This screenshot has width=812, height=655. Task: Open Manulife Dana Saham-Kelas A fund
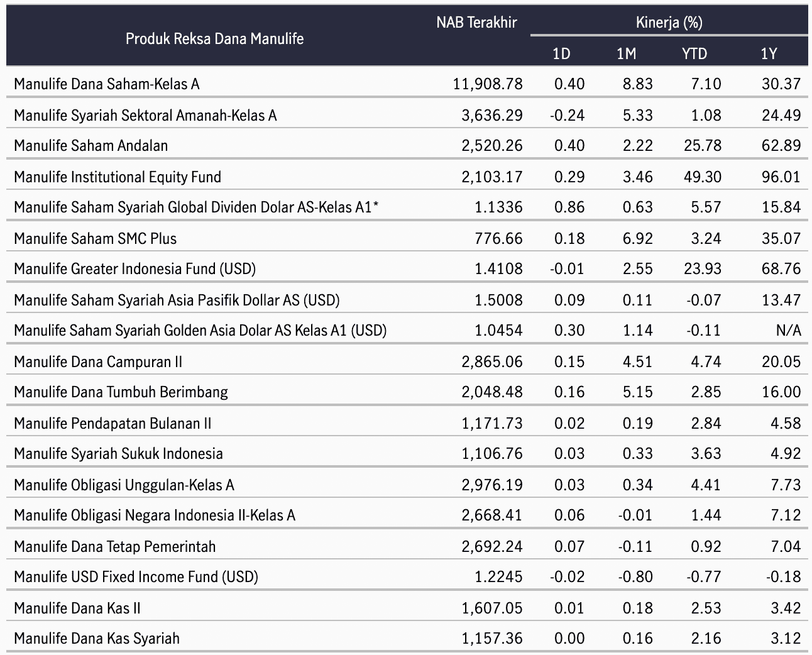coord(107,84)
